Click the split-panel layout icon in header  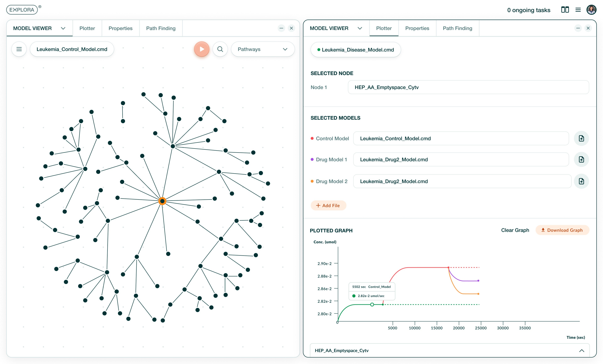pos(565,10)
